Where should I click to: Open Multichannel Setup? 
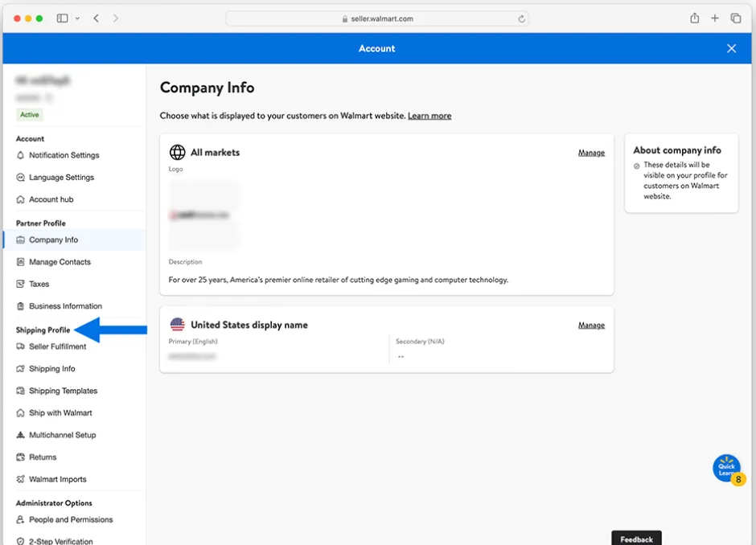pyautogui.click(x=63, y=435)
